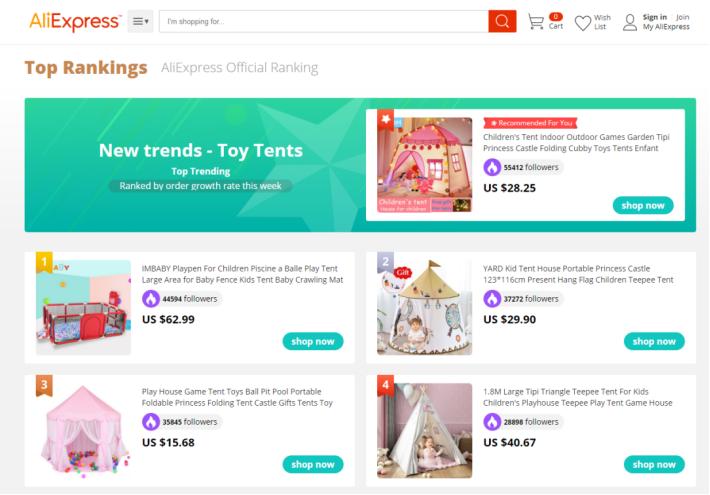Click shop now for YARD Kid Tent
The image size is (710, 495).
point(654,341)
